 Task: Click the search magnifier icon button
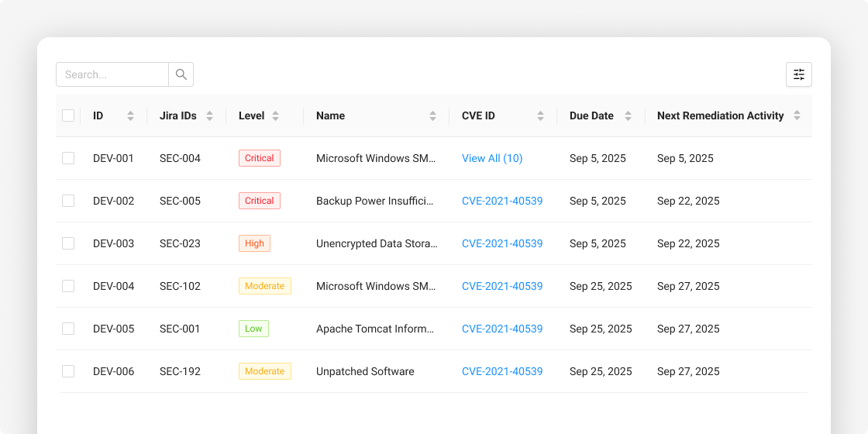point(181,74)
